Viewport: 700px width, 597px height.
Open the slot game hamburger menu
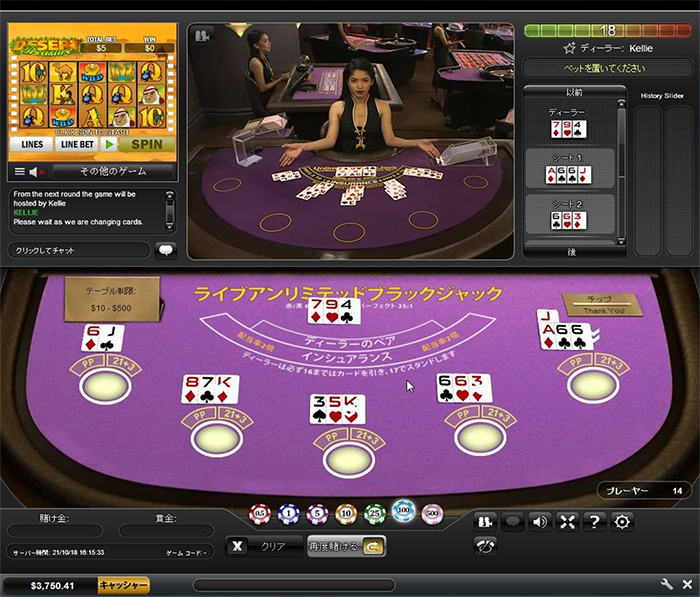pos(19,172)
